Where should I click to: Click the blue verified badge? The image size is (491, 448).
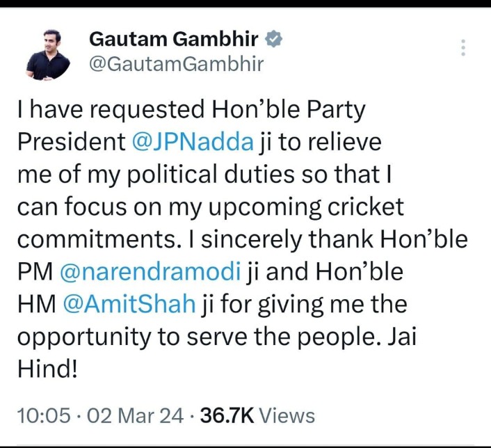click(275, 40)
